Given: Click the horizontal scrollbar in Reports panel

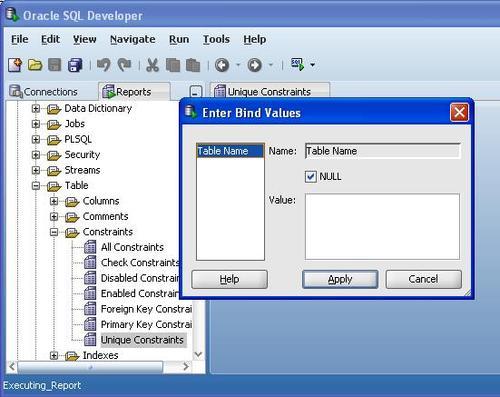Looking at the screenshot, I should 90,367.
